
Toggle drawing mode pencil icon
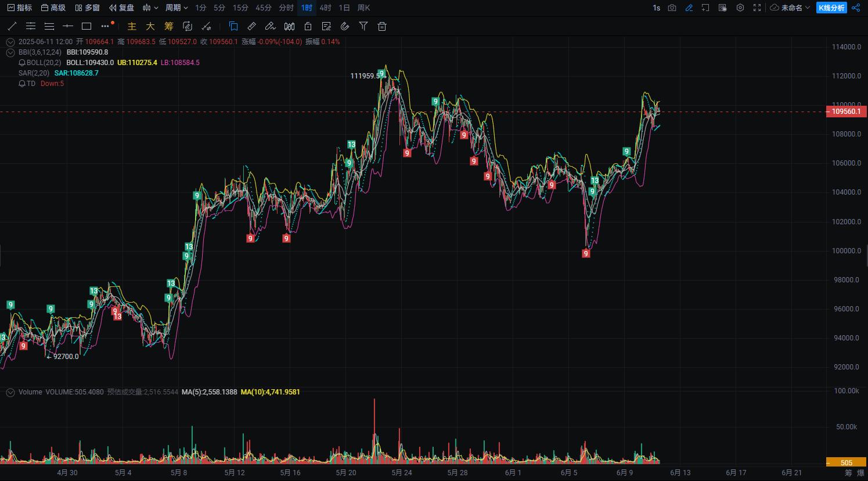point(689,8)
